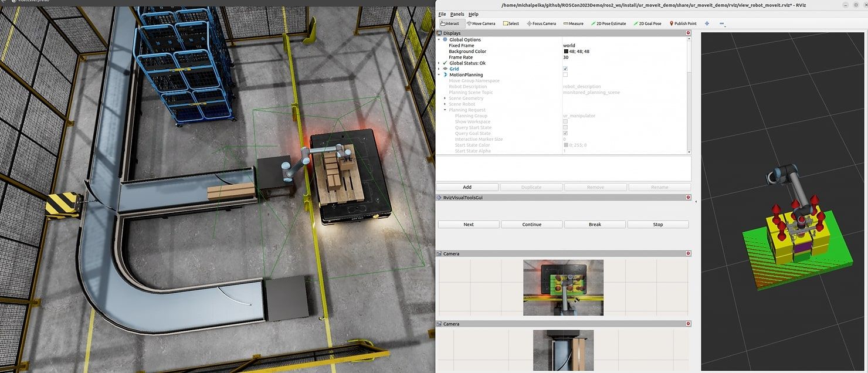Click the Add display button
Viewport: 868px width, 373px height.
[x=467, y=187]
